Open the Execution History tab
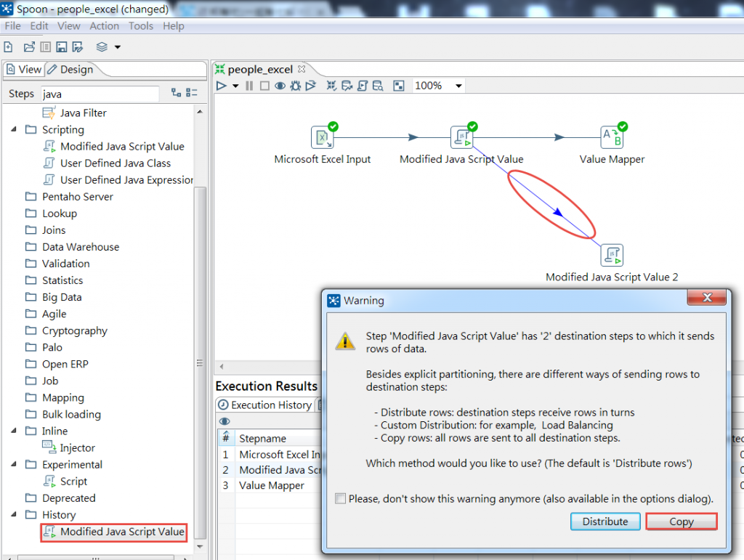Screen dimensions: 744x560 pos(265,405)
